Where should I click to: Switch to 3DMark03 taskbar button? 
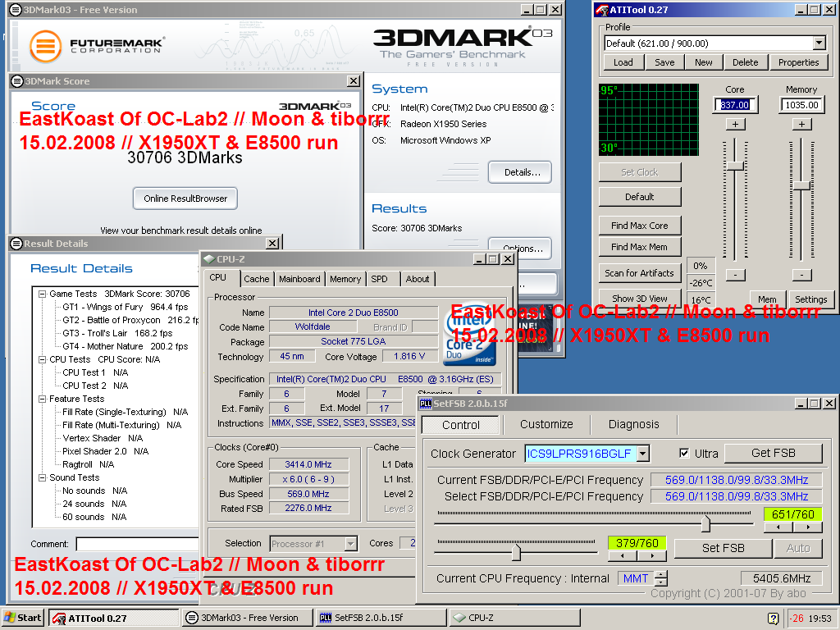click(248, 618)
